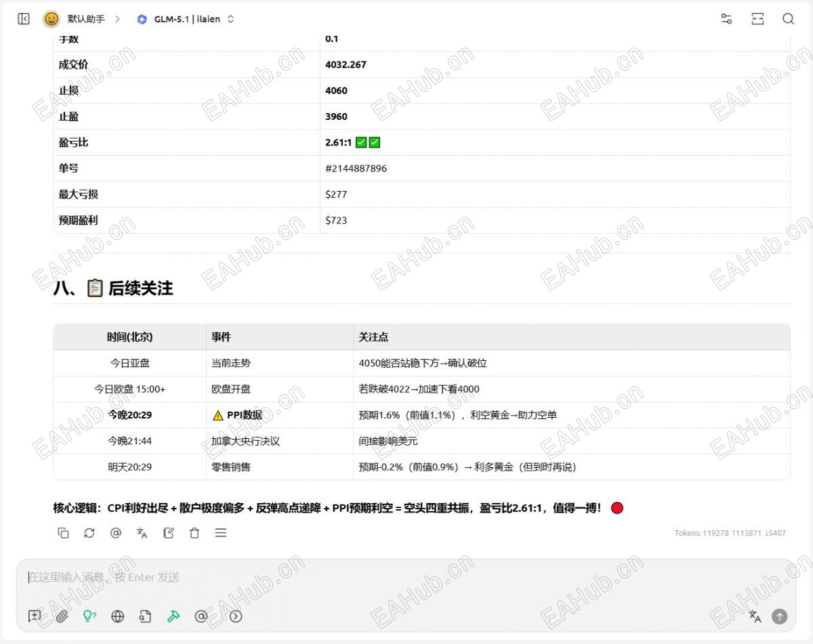The image size is (813, 644).
Task: Open search with the magnifier icon
Action: pos(788,19)
